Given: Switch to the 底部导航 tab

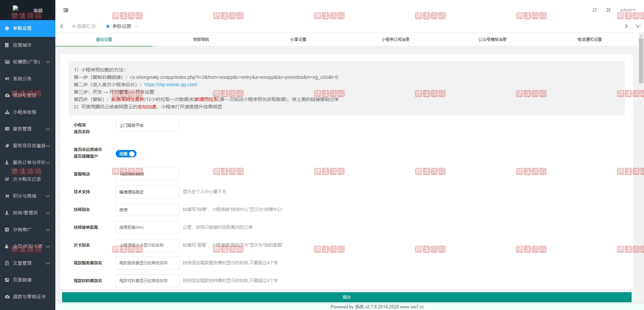Looking at the screenshot, I should click(201, 40).
